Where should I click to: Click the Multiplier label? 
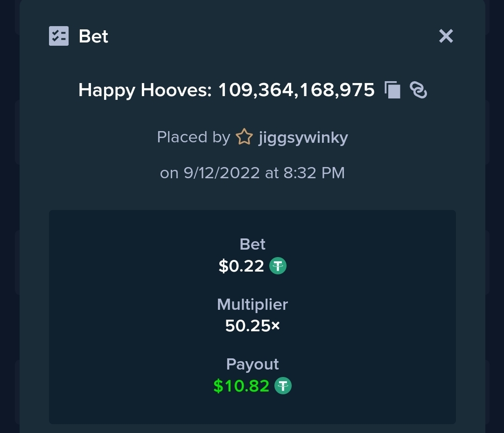pyautogui.click(x=252, y=304)
